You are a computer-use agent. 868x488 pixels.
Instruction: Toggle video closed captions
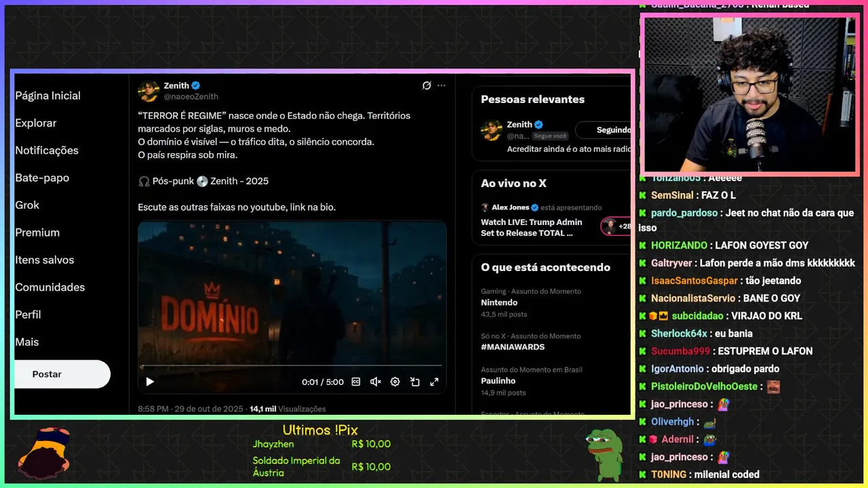[356, 382]
